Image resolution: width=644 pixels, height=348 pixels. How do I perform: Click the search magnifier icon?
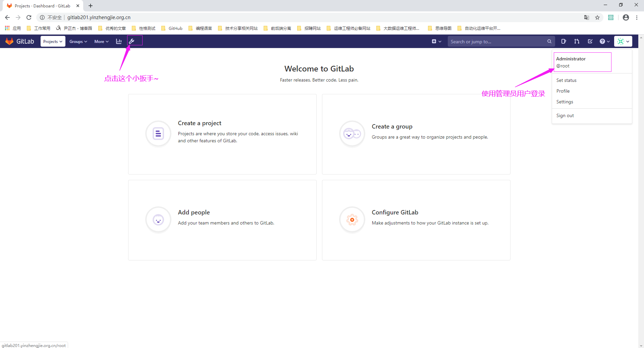549,42
